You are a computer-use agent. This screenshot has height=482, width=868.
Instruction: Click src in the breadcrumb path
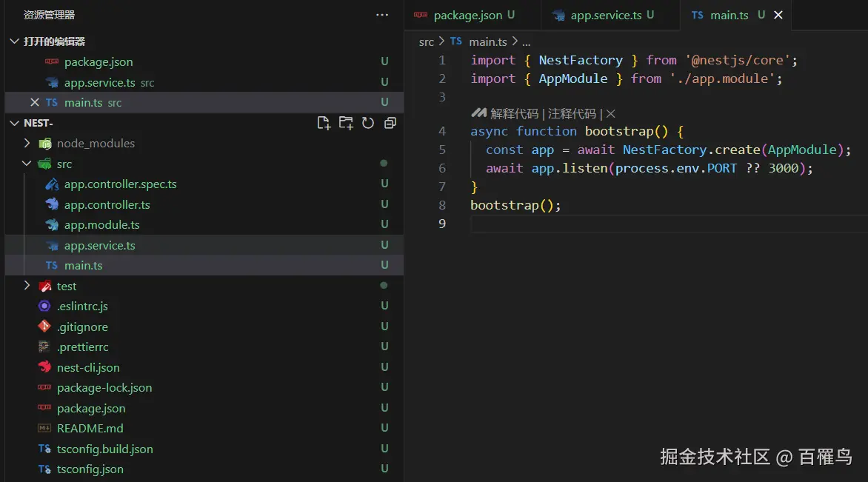click(x=427, y=42)
